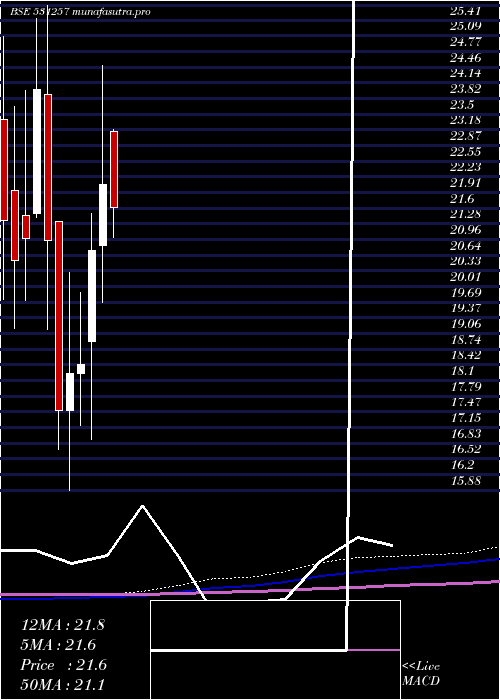
Task: Click the 12MA : 21.8 reading
Action: pyautogui.click(x=62, y=625)
